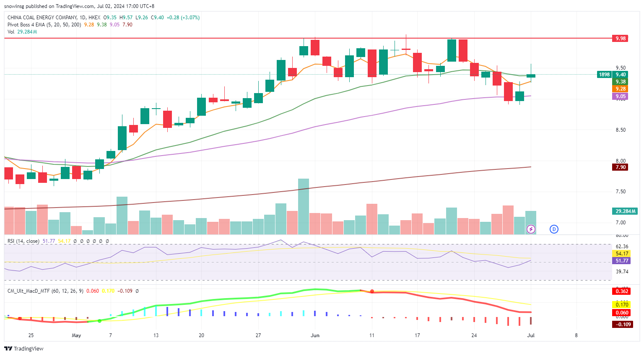
Task: Click the 9.50 price scale value
Action: (621, 68)
